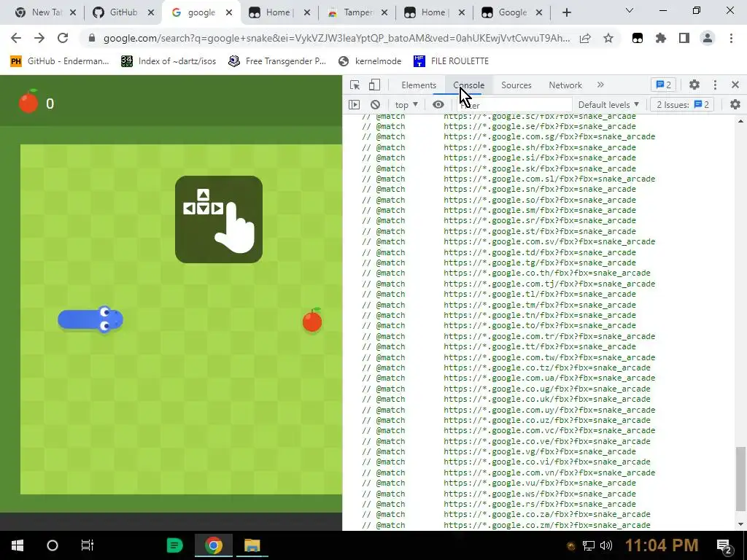Viewport: 747px width, 560px height.
Task: Click the 2 Issues link
Action: coord(682,105)
